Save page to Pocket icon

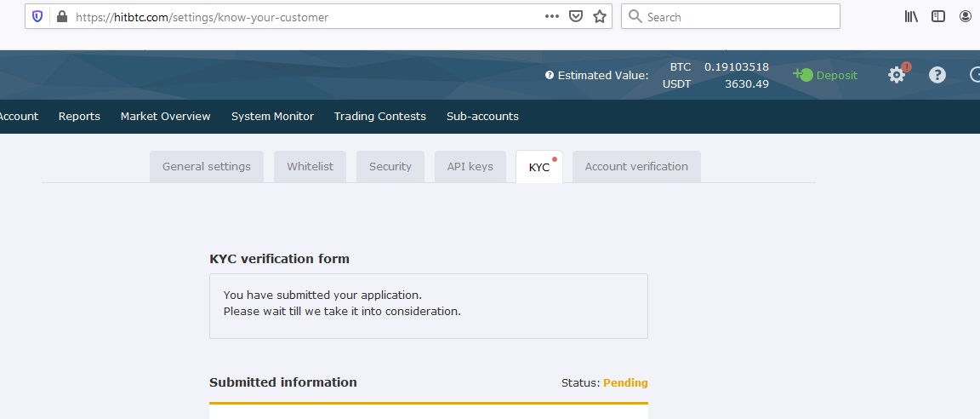coord(576,17)
